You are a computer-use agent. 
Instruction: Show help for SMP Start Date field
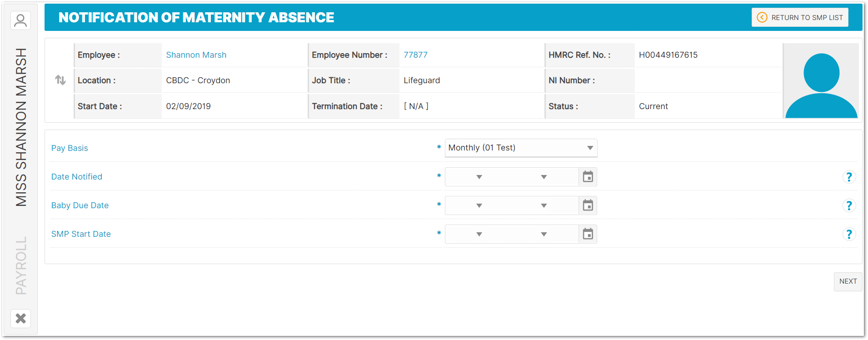point(848,234)
